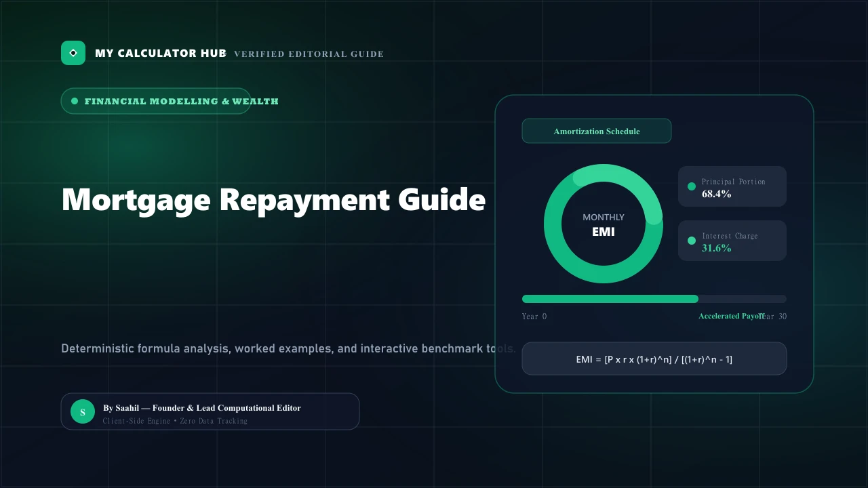This screenshot has width=868, height=488.
Task: Click the My Calculator Hub logo icon
Action: click(73, 53)
